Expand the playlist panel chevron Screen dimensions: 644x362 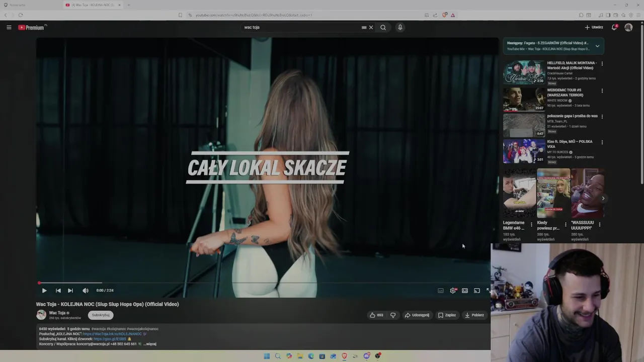[x=597, y=46]
